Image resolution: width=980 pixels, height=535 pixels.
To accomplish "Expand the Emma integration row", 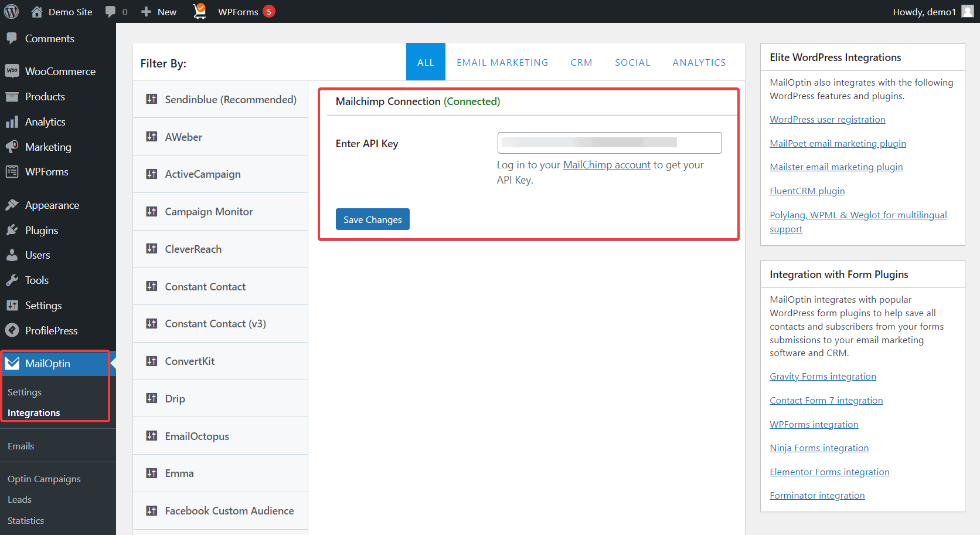I will (220, 473).
